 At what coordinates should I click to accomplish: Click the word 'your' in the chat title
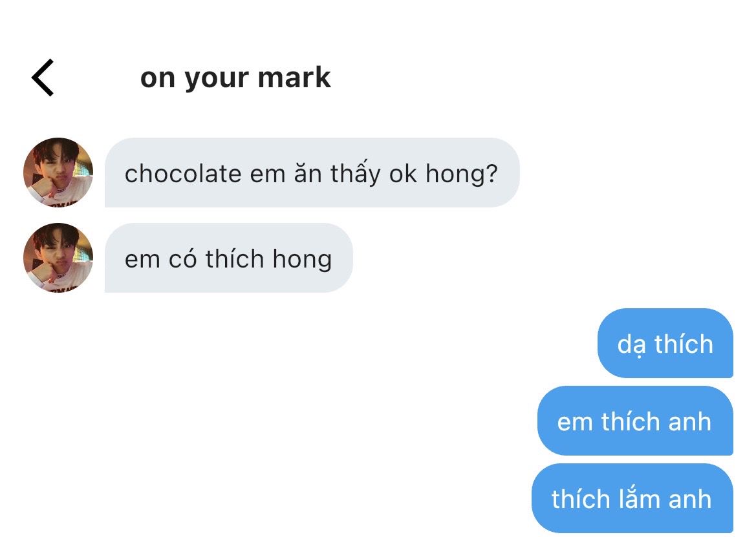[217, 79]
